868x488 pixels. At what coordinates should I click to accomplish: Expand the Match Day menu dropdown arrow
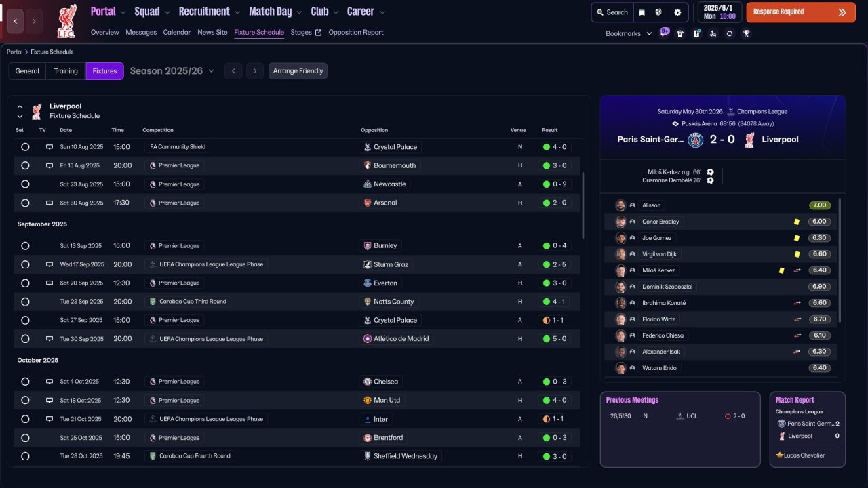point(299,12)
